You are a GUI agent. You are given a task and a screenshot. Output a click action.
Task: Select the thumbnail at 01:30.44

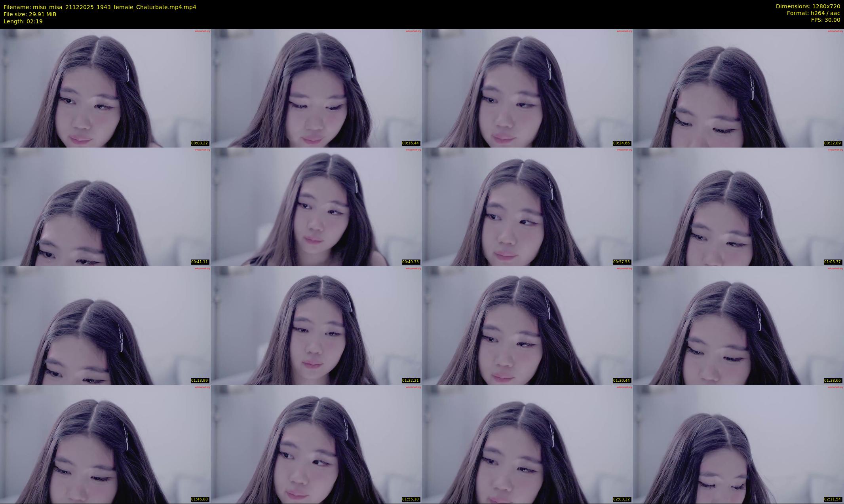pyautogui.click(x=527, y=325)
